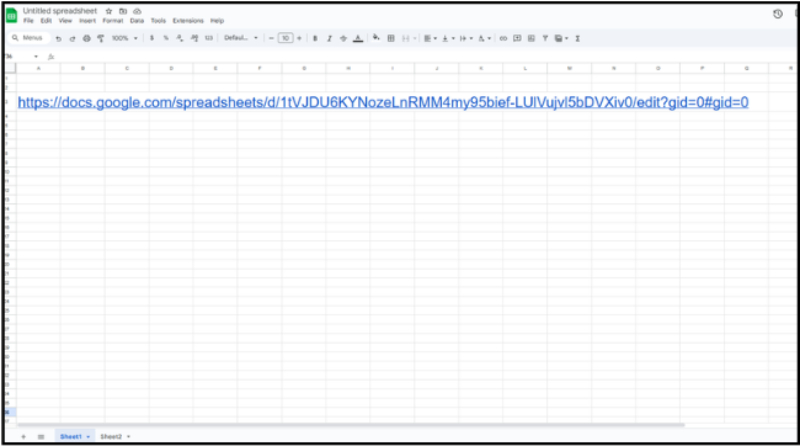
Task: Open Sheet2 tab options arrow
Action: (x=129, y=437)
